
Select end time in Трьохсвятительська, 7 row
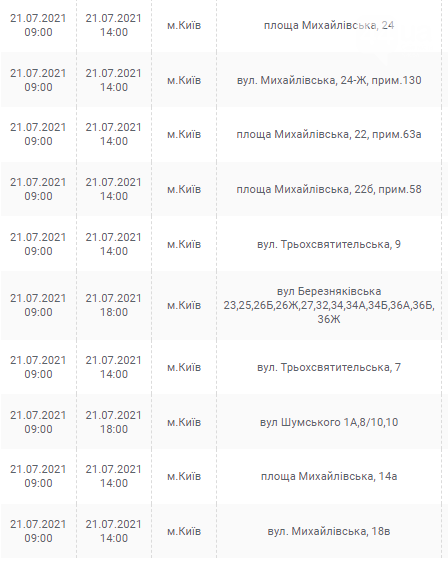pyautogui.click(x=114, y=374)
